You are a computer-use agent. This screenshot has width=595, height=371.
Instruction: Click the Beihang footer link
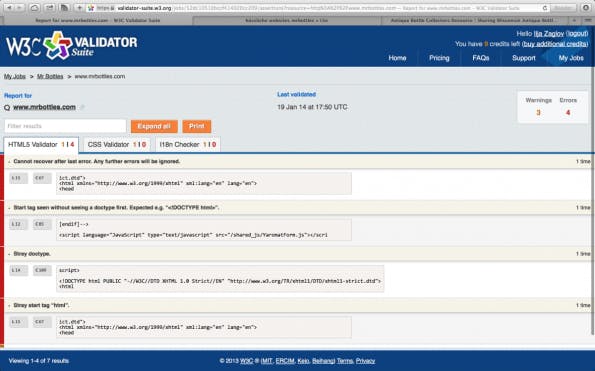coord(323,361)
